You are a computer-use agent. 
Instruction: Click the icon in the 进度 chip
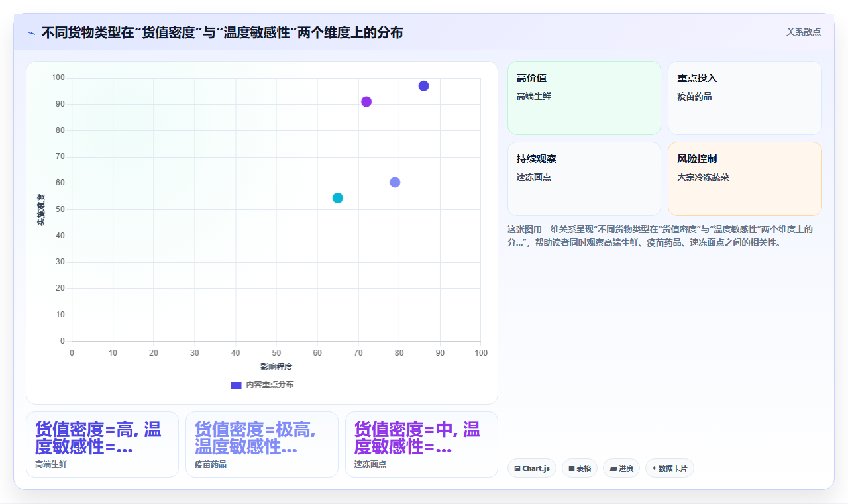click(x=613, y=469)
